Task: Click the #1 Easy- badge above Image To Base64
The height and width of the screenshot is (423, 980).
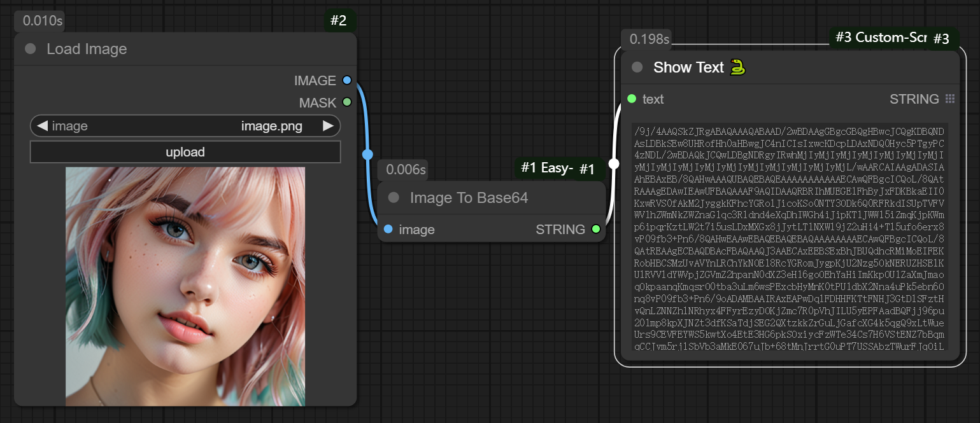Action: (546, 168)
